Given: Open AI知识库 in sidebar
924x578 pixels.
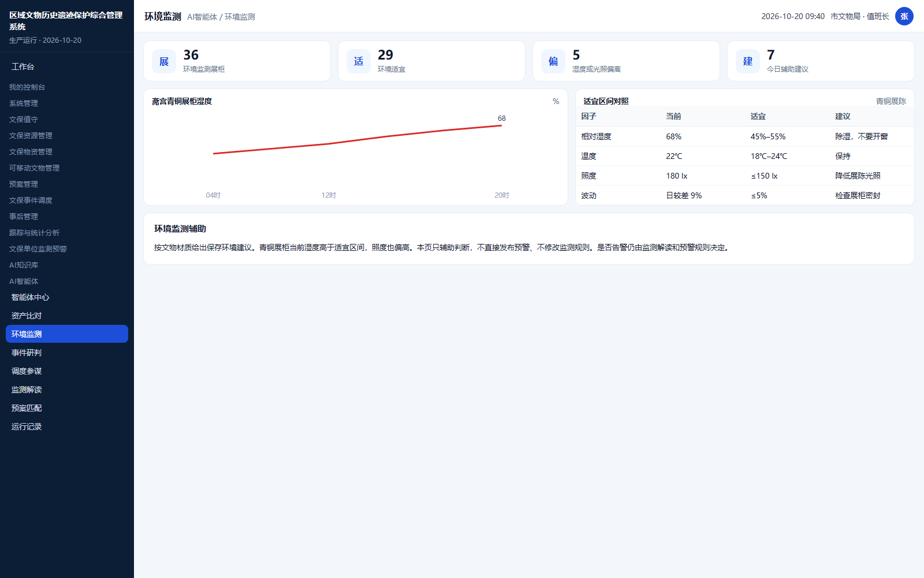Looking at the screenshot, I should click(x=24, y=265).
